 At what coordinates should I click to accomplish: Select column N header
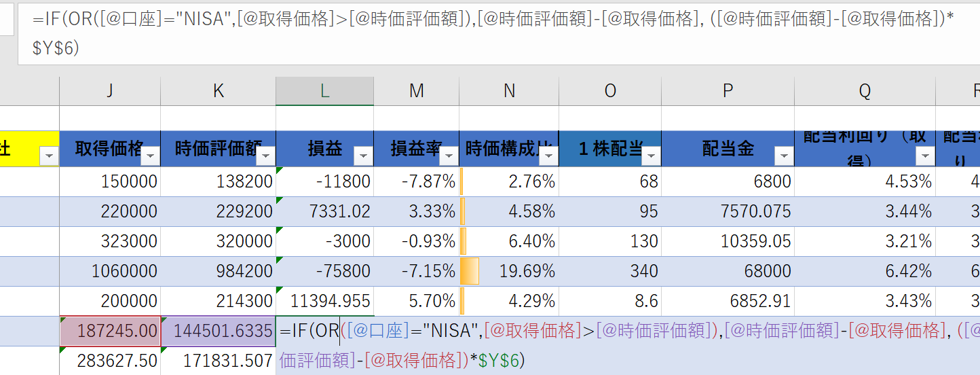[x=509, y=91]
